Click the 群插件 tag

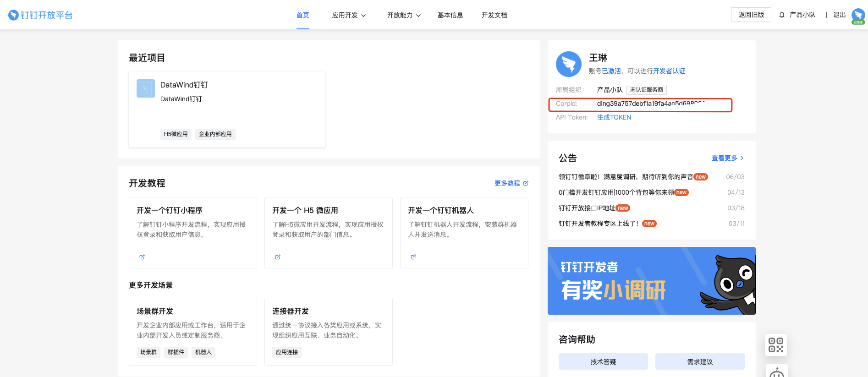point(176,352)
